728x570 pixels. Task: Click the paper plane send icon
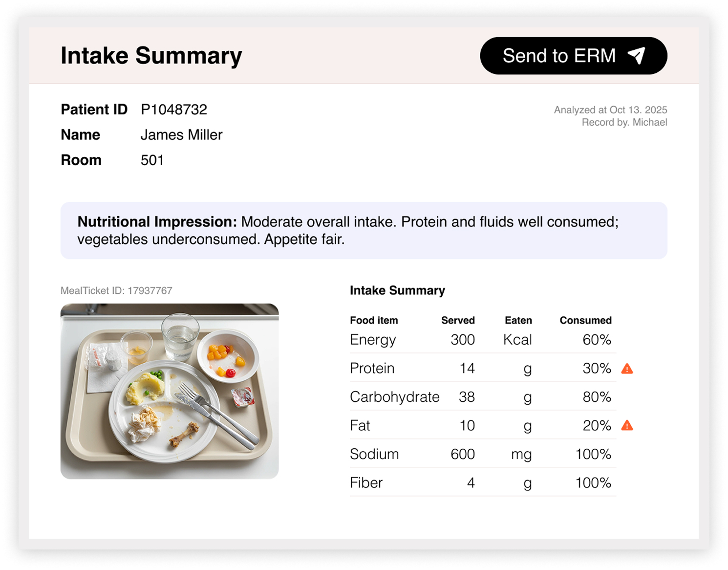click(637, 56)
